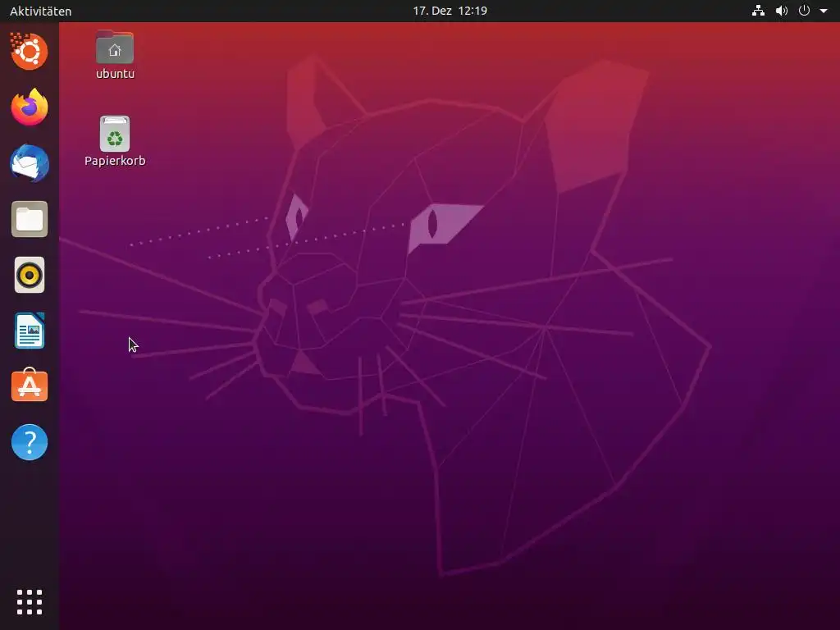The height and width of the screenshot is (630, 840).
Task: Select the ubuntu home folder icon
Action: pos(115,48)
